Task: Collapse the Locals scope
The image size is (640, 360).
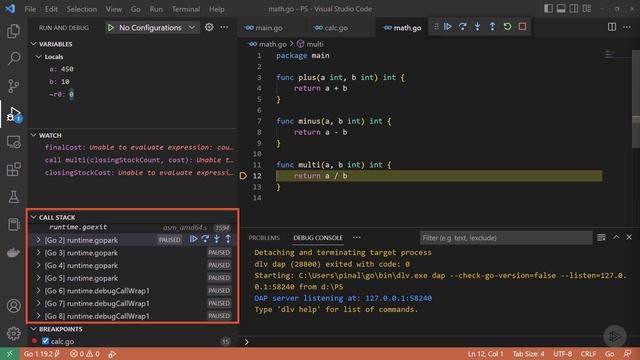Action: 39,56
